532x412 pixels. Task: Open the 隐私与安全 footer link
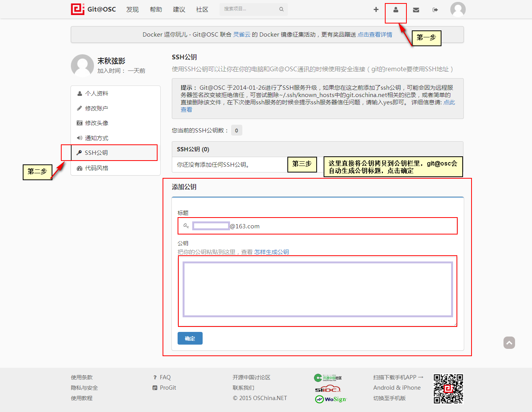pyautogui.click(x=84, y=388)
